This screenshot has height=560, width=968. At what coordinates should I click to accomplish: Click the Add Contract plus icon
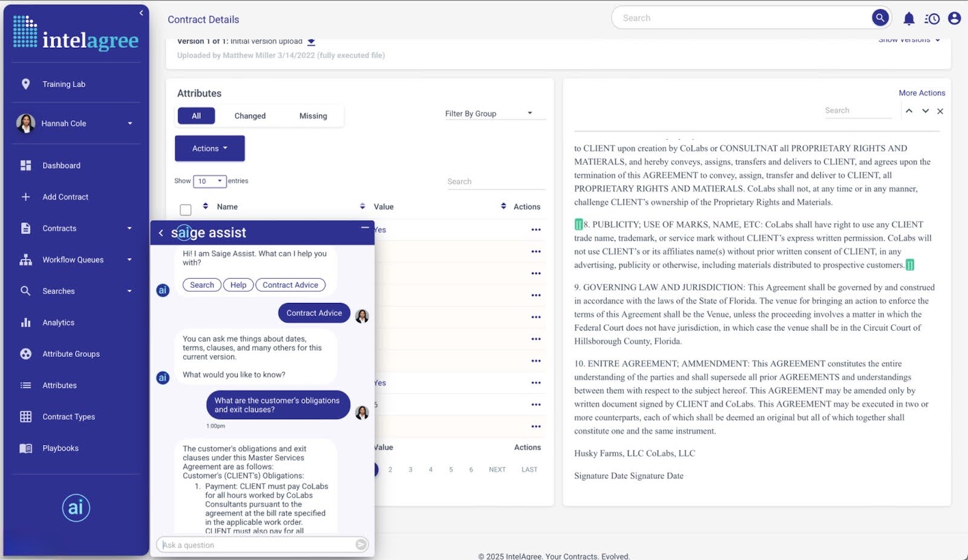pos(25,197)
